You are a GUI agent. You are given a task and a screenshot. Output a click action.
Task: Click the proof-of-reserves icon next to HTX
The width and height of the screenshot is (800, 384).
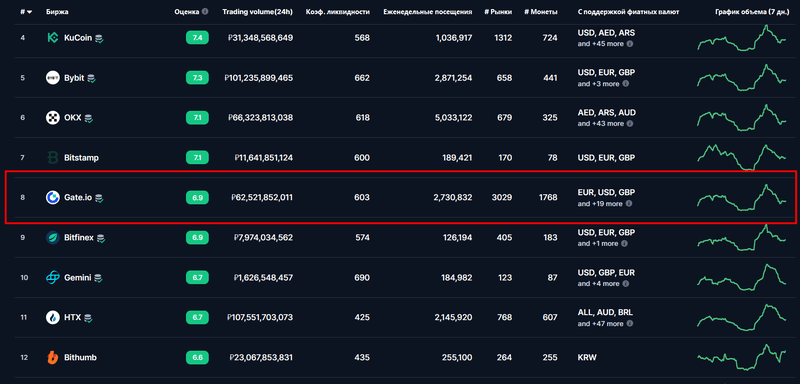(88, 318)
